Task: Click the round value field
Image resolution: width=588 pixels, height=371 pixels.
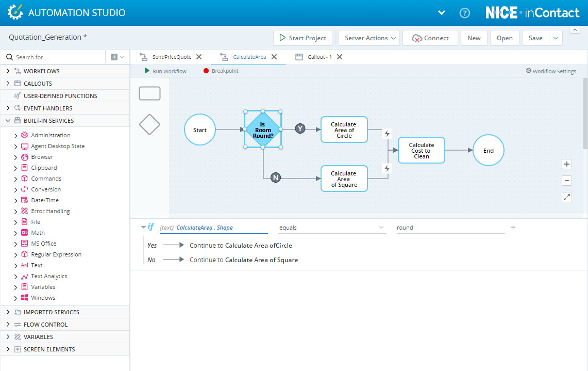Action: click(x=450, y=228)
